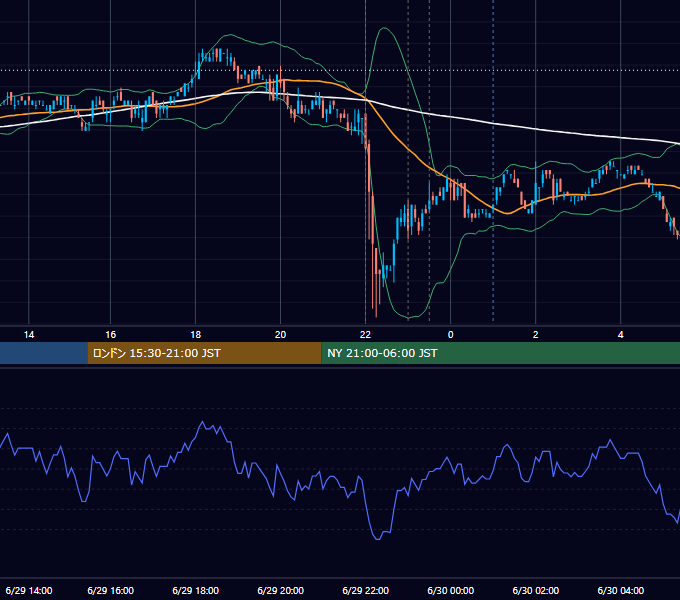Viewport: 680px width, 600px height.
Task: Click the 14 hour axis label
Action: pos(29,335)
